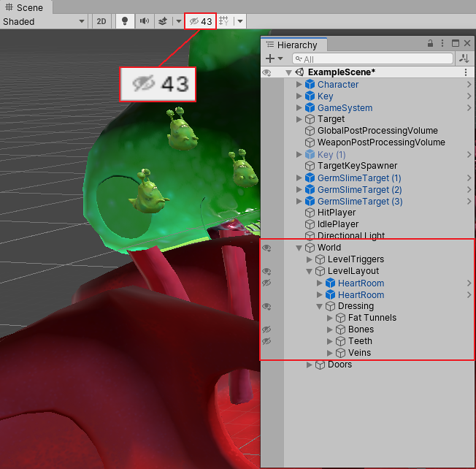This screenshot has height=469, width=476.
Task: Select LevelLayout cube icon
Action: [x=320, y=271]
